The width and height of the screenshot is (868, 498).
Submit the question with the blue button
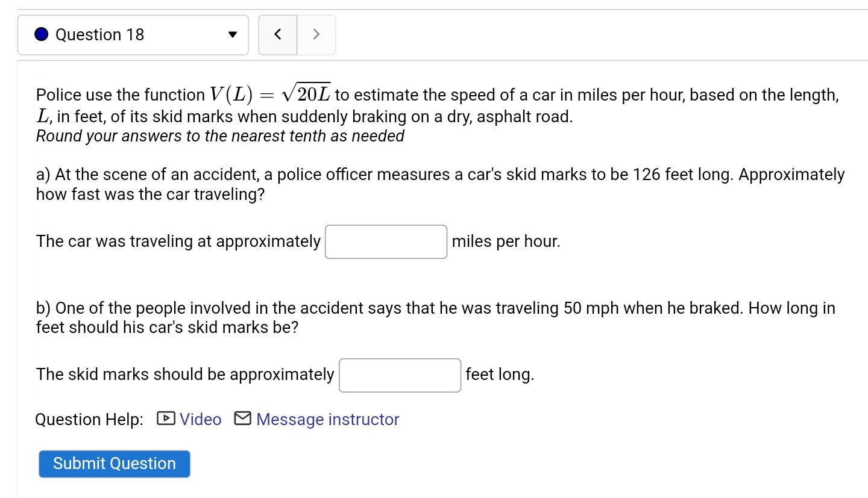115,464
